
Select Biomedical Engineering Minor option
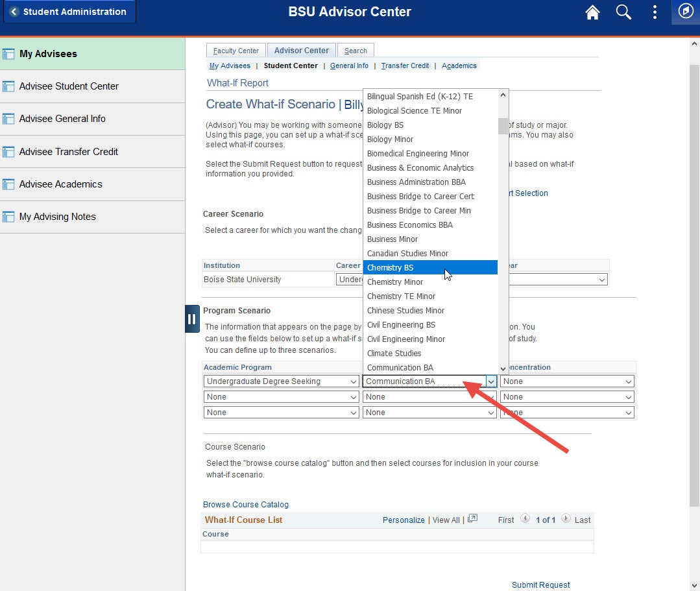pyautogui.click(x=430, y=153)
